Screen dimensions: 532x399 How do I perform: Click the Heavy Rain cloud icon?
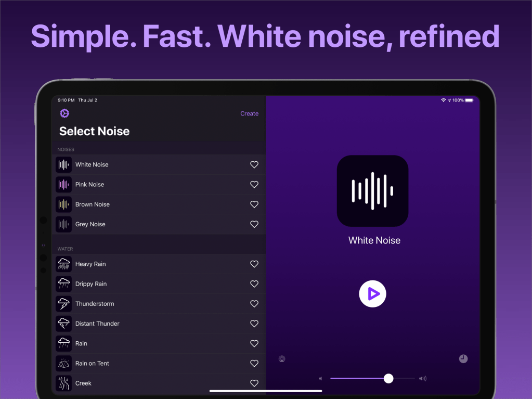(63, 264)
